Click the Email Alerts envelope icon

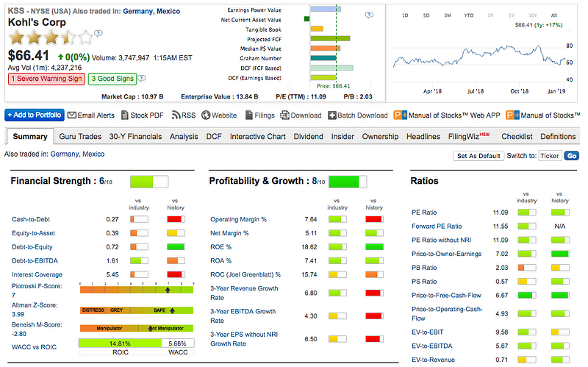tap(72, 115)
